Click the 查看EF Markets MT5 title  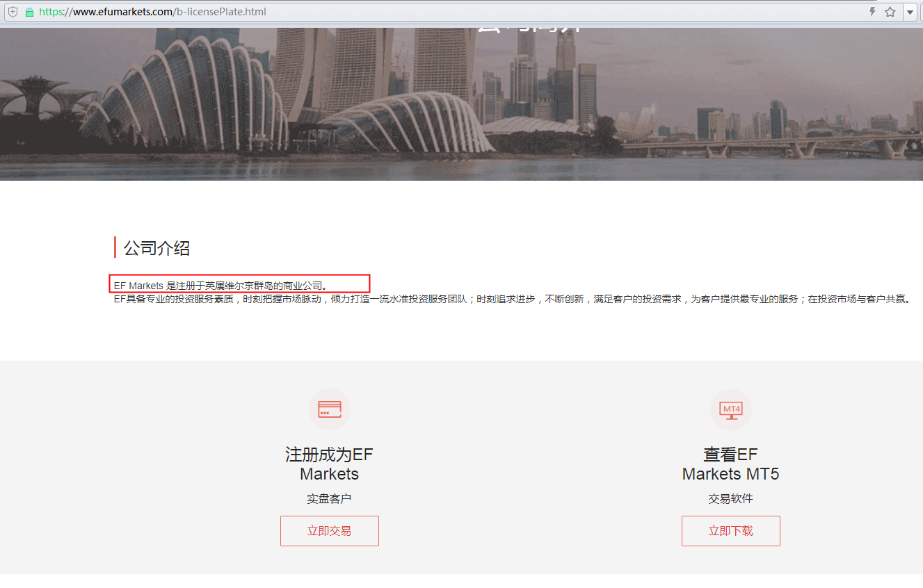click(731, 464)
